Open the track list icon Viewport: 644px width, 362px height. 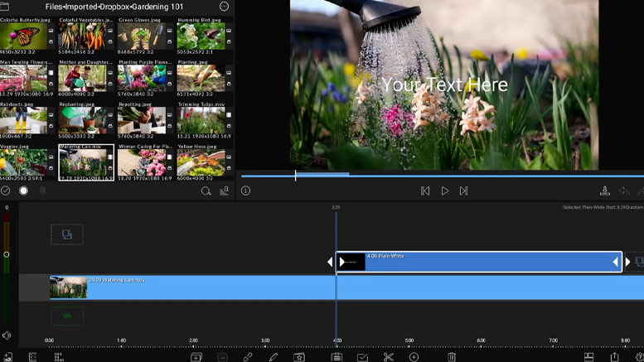(x=59, y=357)
